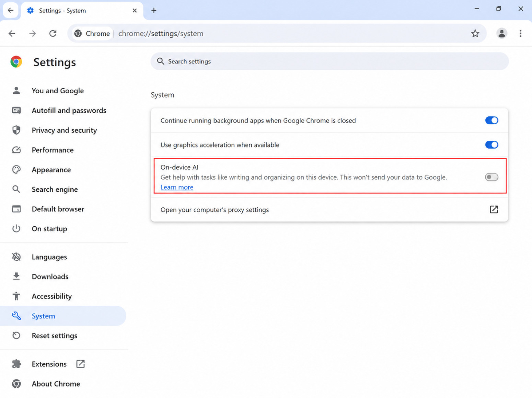This screenshot has height=398, width=532.
Task: Click the address bar URL text
Action: (x=161, y=33)
